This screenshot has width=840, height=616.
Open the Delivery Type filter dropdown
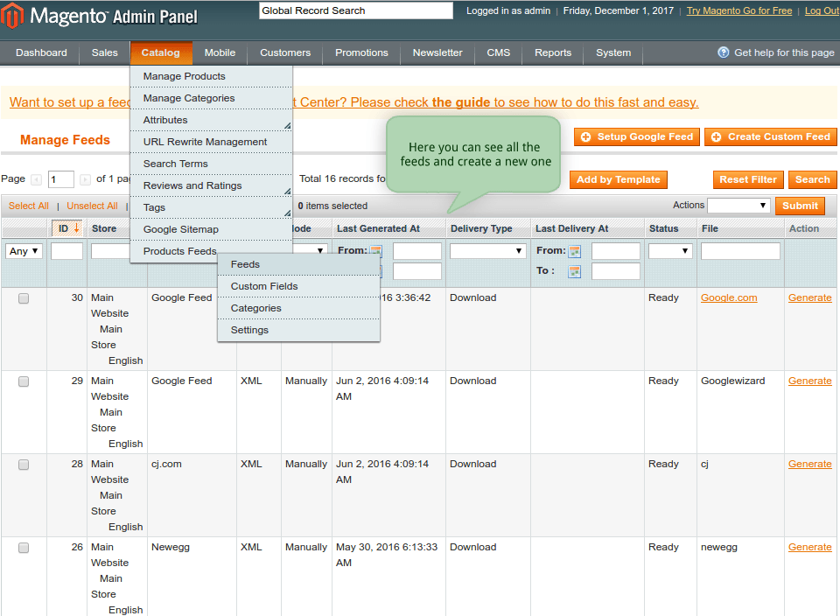coord(487,250)
